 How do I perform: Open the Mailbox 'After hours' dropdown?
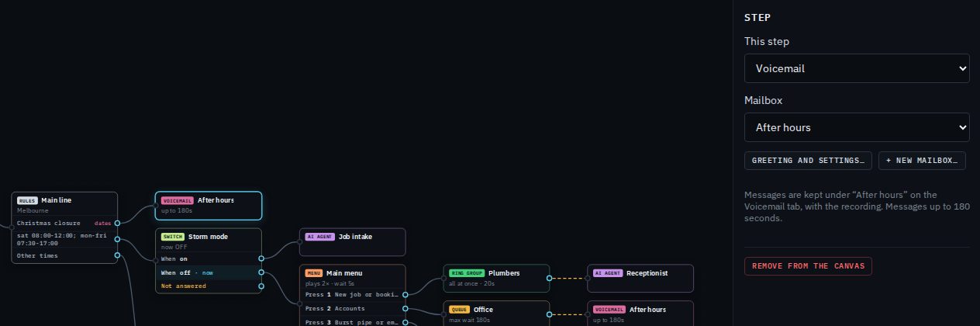tap(857, 127)
